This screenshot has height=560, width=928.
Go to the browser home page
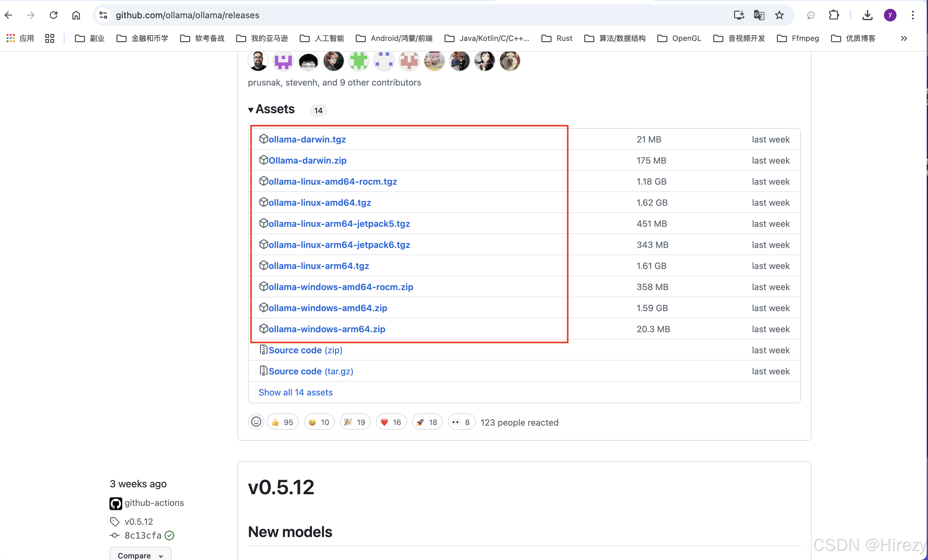pyautogui.click(x=76, y=15)
